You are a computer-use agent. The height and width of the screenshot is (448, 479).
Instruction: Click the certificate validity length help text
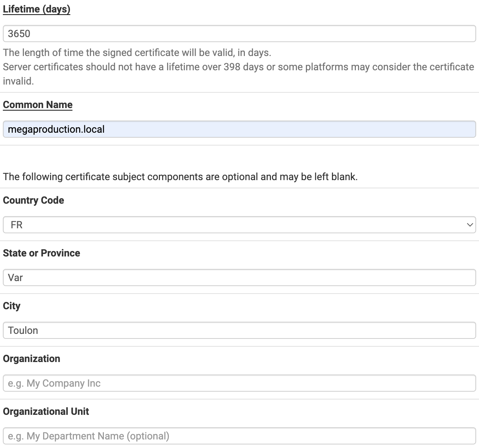coord(137,53)
